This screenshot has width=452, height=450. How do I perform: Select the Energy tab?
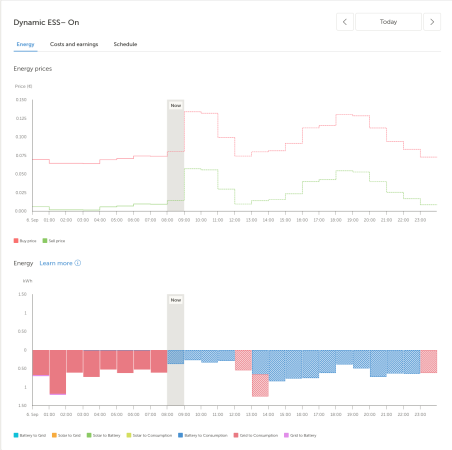tap(25, 44)
